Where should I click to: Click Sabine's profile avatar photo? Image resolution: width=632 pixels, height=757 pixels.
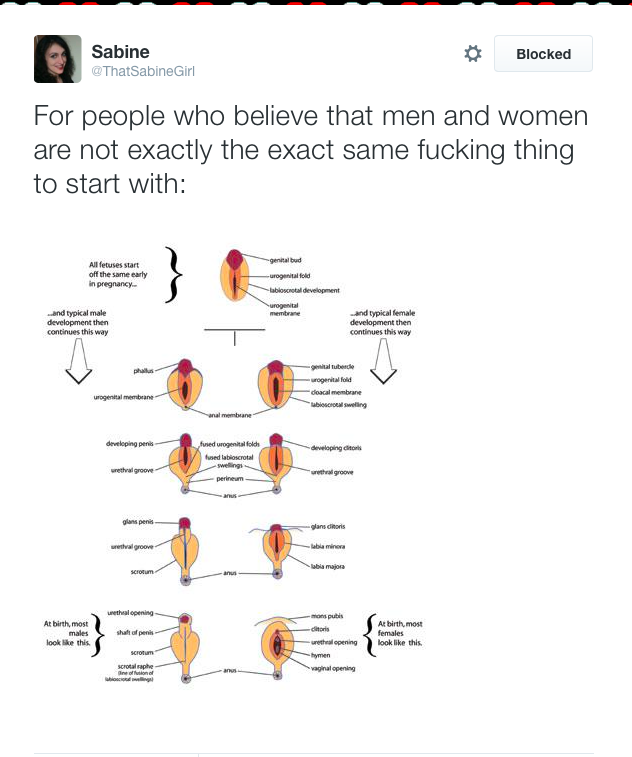click(x=57, y=59)
